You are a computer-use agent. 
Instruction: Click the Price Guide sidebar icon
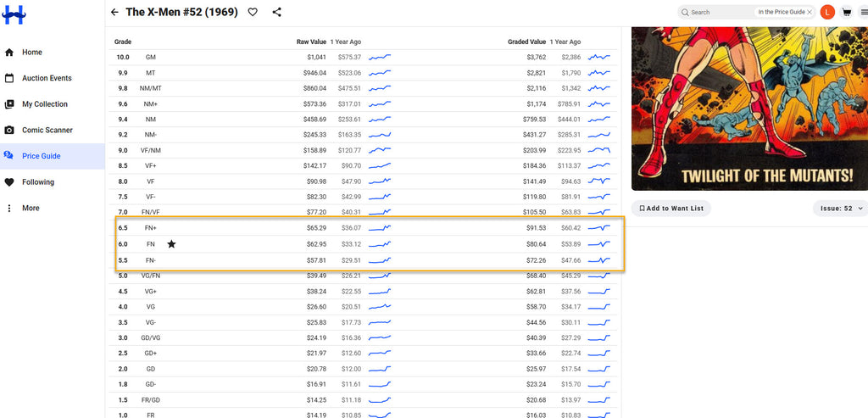tap(8, 156)
